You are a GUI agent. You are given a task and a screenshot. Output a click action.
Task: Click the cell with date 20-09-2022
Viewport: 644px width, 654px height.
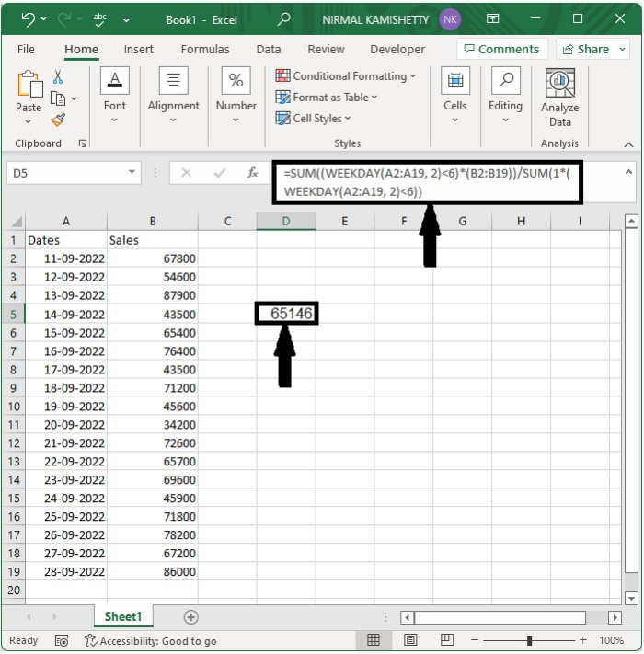pos(66,425)
